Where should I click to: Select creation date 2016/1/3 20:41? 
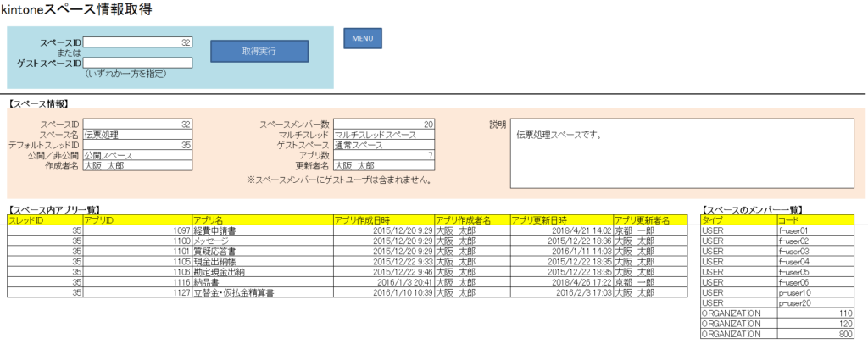[384, 282]
